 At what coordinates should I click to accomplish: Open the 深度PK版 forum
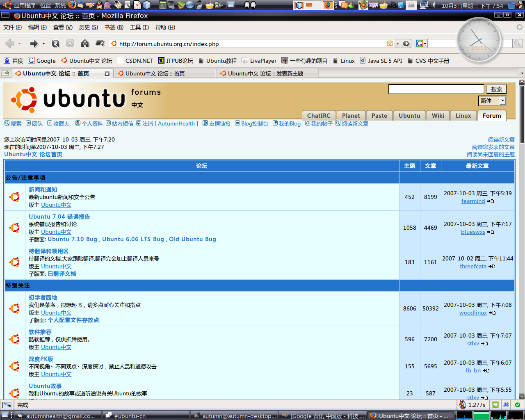(41, 359)
